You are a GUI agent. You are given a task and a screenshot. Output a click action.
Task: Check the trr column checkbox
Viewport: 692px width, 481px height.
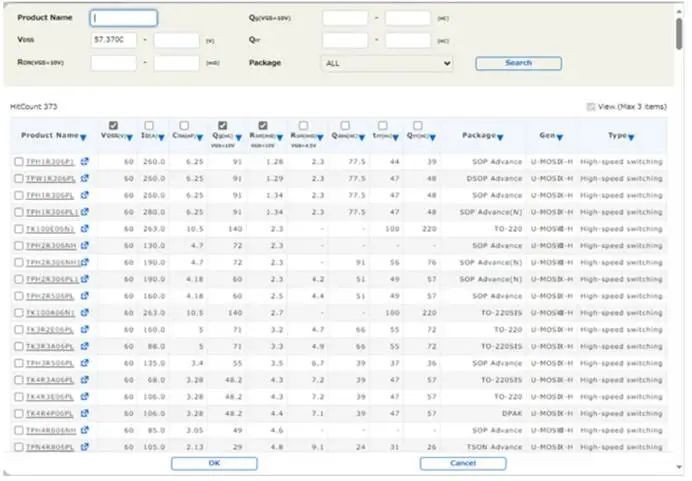click(x=383, y=126)
